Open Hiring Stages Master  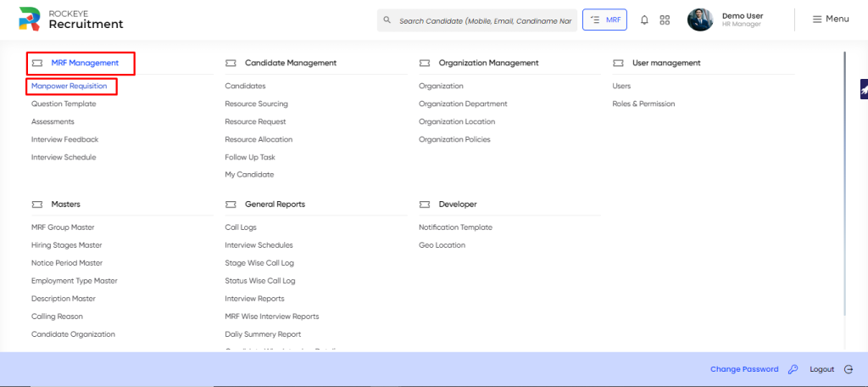66,245
